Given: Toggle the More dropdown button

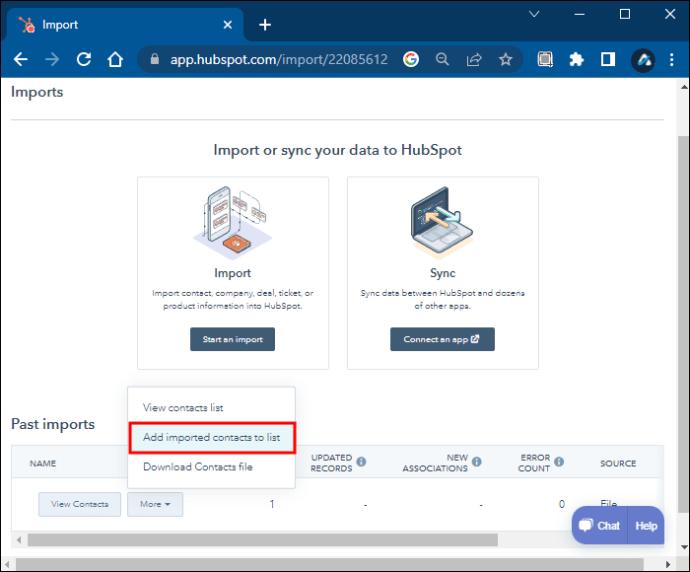Looking at the screenshot, I should click(x=155, y=504).
